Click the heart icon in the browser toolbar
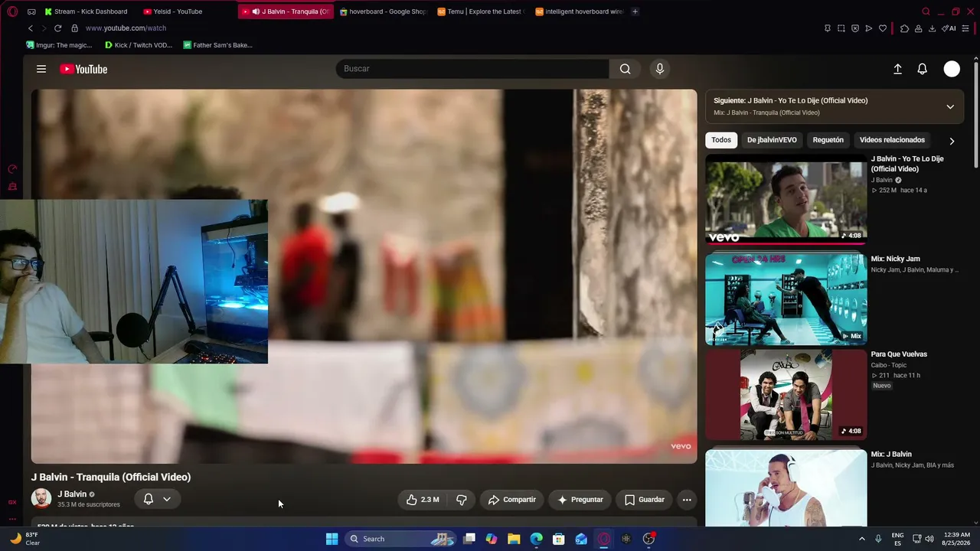The height and width of the screenshot is (551, 980). 883,28
